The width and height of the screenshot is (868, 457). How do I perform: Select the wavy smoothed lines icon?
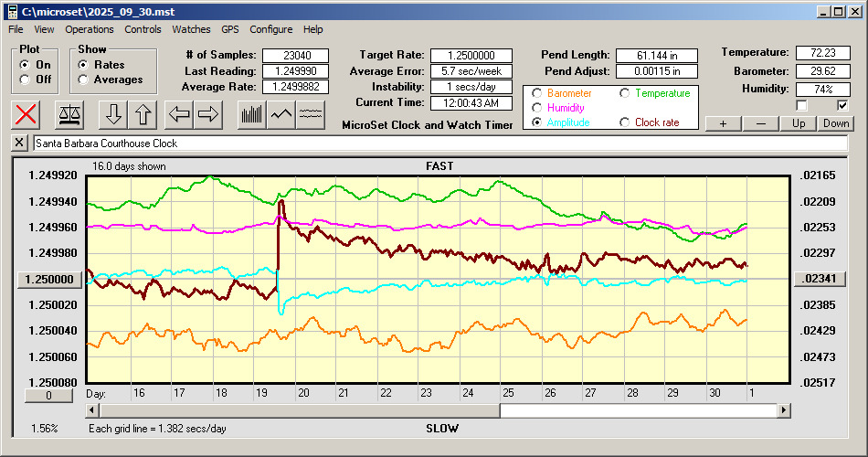(312, 114)
